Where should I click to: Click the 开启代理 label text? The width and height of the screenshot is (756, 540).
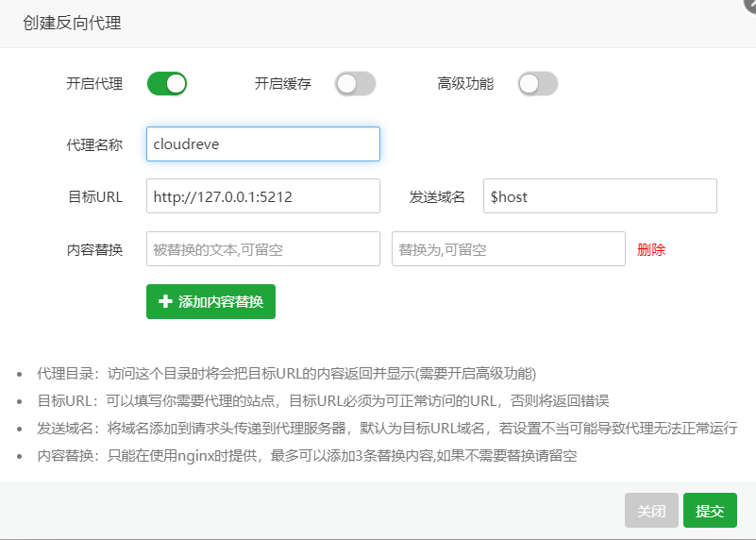[x=94, y=84]
